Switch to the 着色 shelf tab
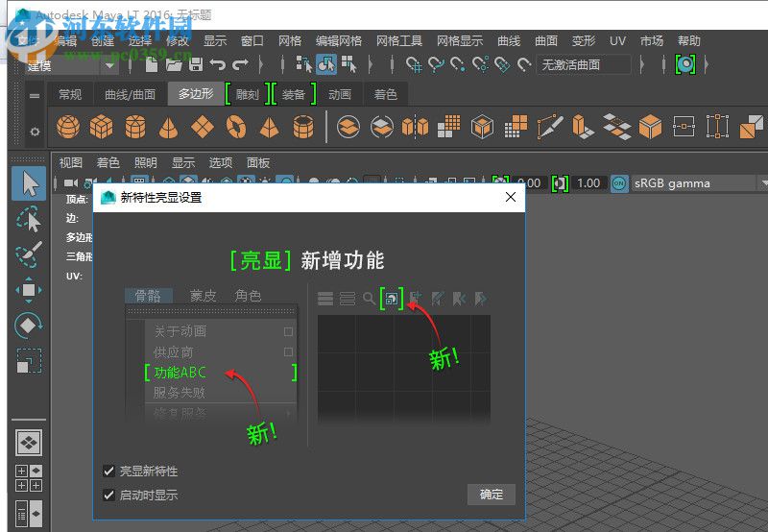This screenshot has height=532, width=768. tap(386, 94)
